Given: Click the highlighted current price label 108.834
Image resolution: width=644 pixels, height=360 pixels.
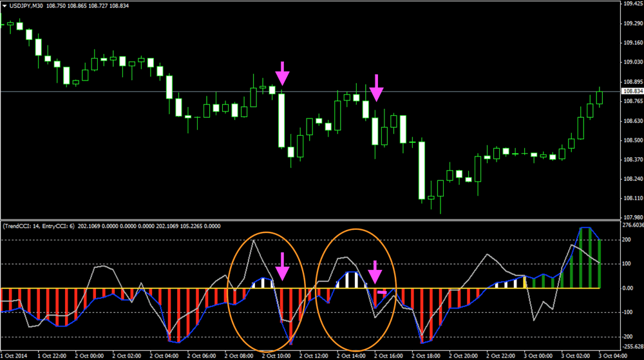Looking at the screenshot, I should tap(633, 91).
